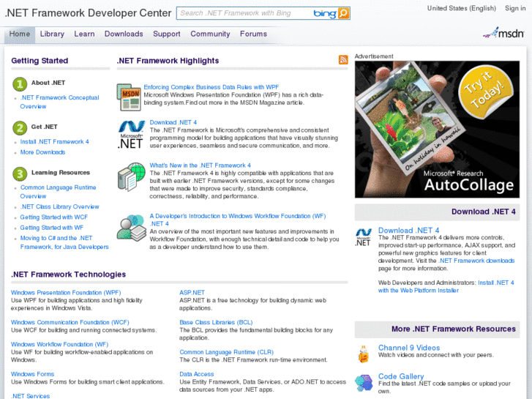Click Install .NET Framework 4 link

click(x=54, y=141)
